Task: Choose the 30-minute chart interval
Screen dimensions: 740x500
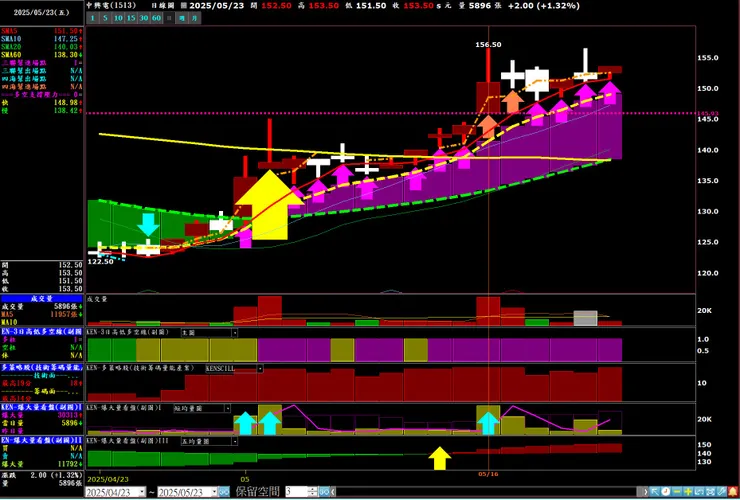Action: point(143,18)
